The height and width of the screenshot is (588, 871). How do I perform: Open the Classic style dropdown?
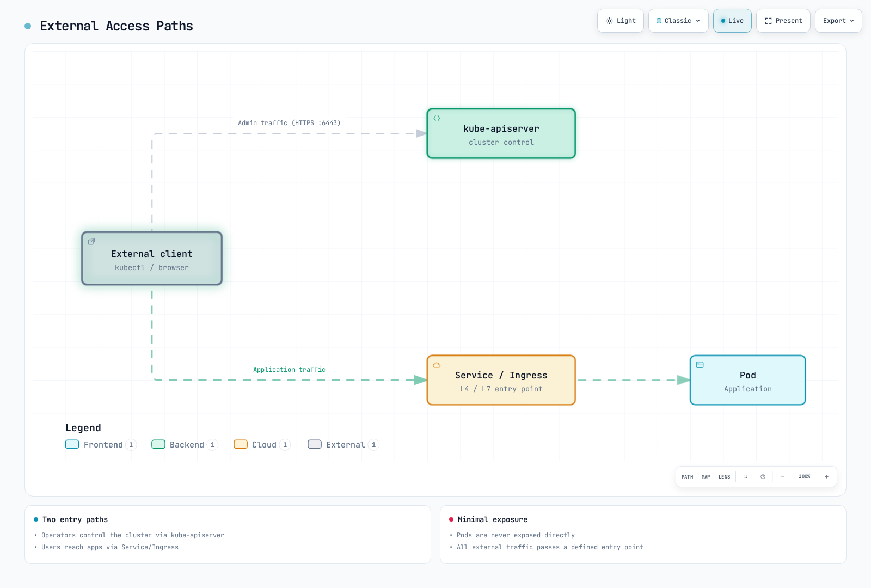click(x=678, y=21)
